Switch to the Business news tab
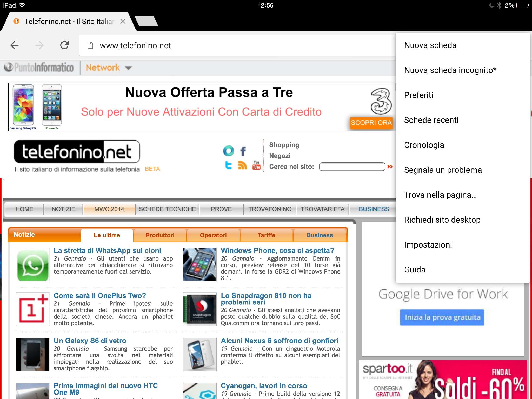The image size is (532, 399). (x=320, y=235)
